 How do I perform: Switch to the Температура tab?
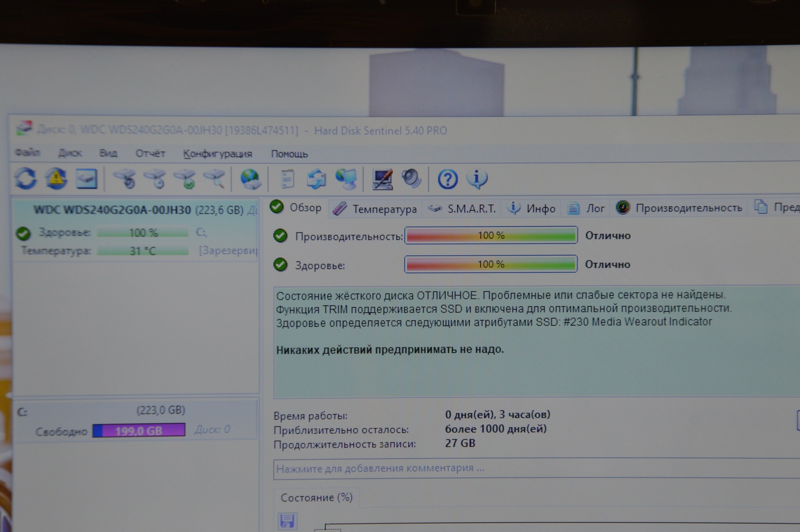pyautogui.click(x=375, y=209)
